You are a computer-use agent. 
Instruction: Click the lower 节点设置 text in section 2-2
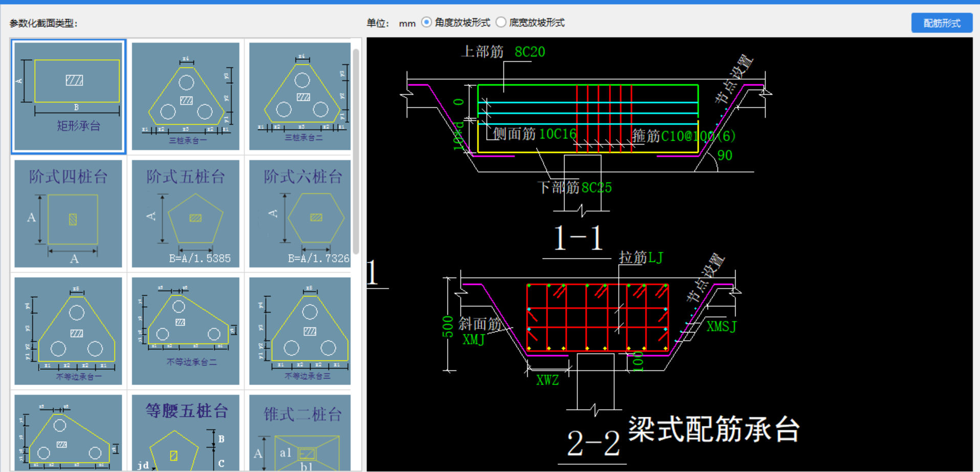click(x=705, y=278)
